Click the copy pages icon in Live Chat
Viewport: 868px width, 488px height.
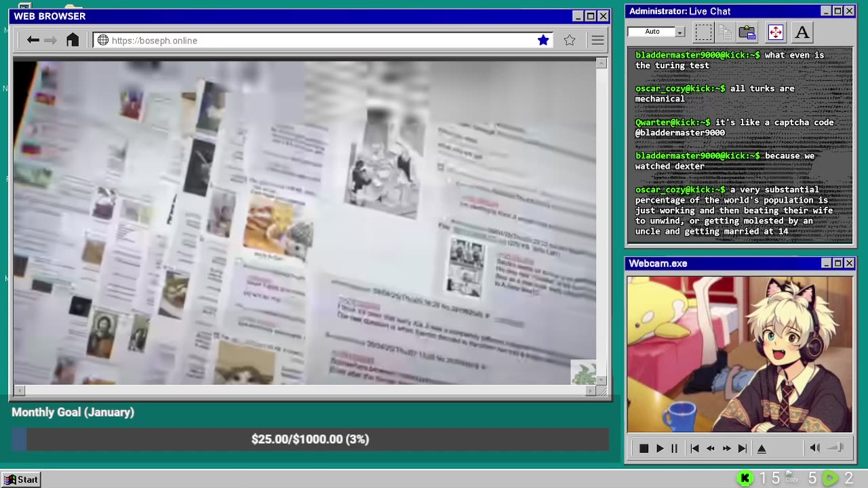coord(725,32)
